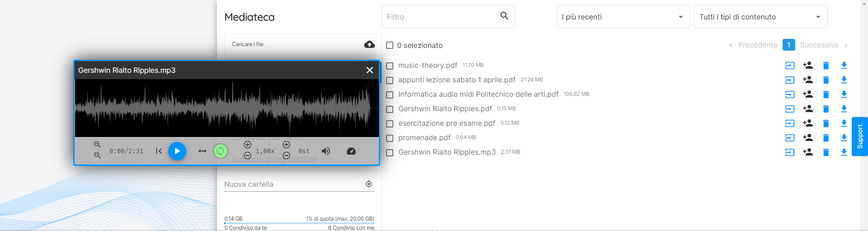Share Gershwin Rialto Ripples.pdf with a user
The height and width of the screenshot is (231, 868).
click(808, 109)
